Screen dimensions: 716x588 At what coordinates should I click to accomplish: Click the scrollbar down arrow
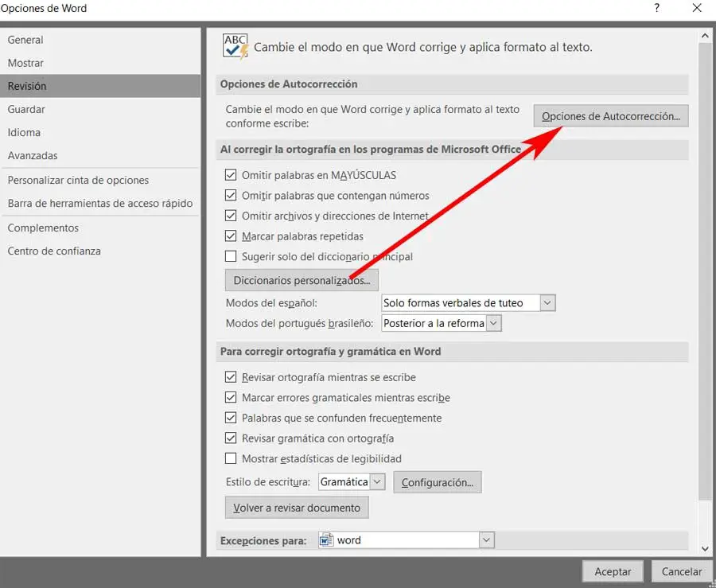(705, 549)
